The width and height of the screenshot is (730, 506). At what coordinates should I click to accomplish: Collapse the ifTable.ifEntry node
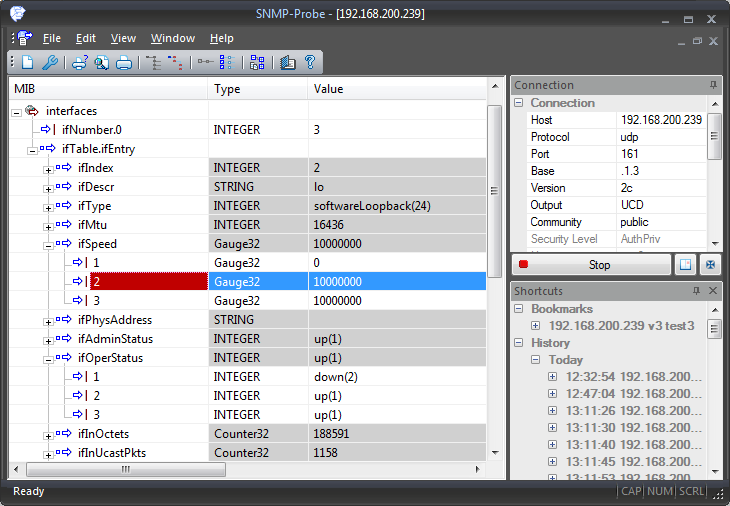32,151
